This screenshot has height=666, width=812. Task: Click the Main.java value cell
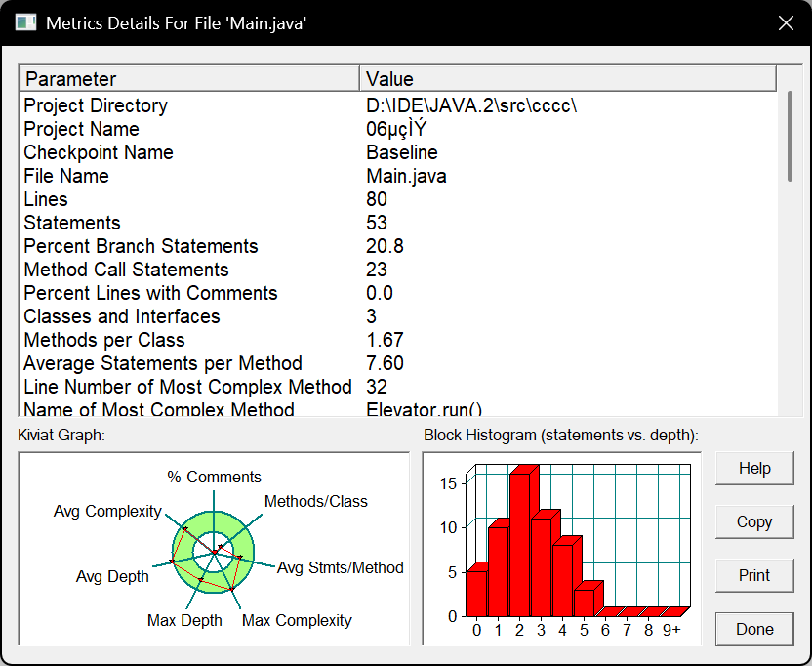point(406,176)
